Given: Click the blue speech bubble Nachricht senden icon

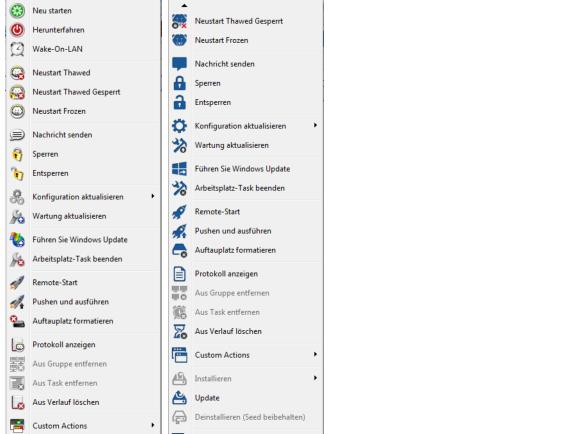Looking at the screenshot, I should [x=179, y=64].
